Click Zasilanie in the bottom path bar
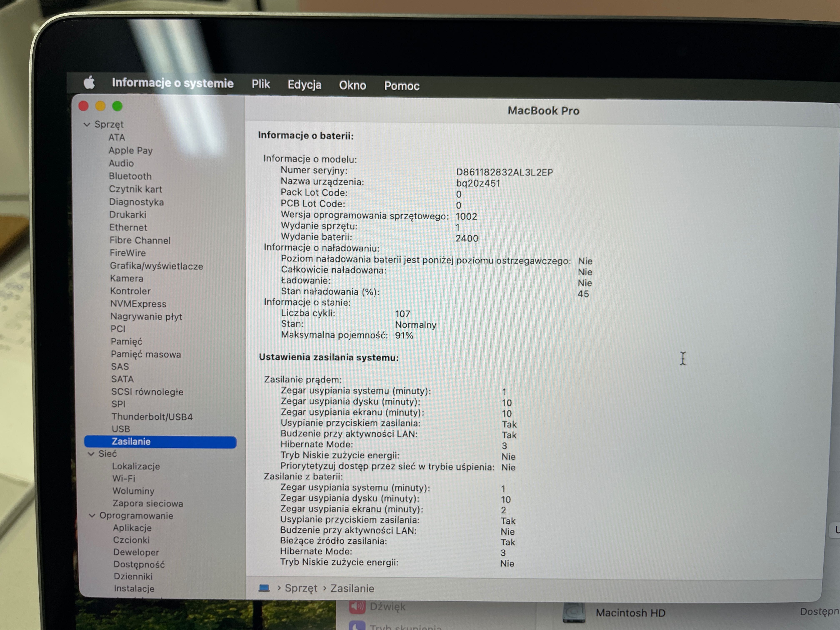 [352, 589]
